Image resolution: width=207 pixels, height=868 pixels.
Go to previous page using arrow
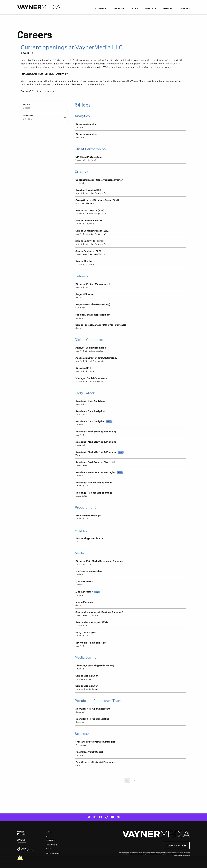[x=121, y=780]
